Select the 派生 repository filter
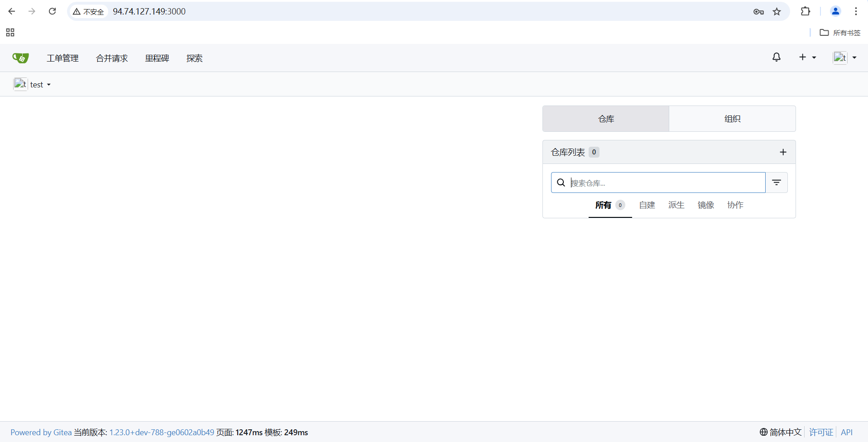The height and width of the screenshot is (442, 868). point(676,205)
